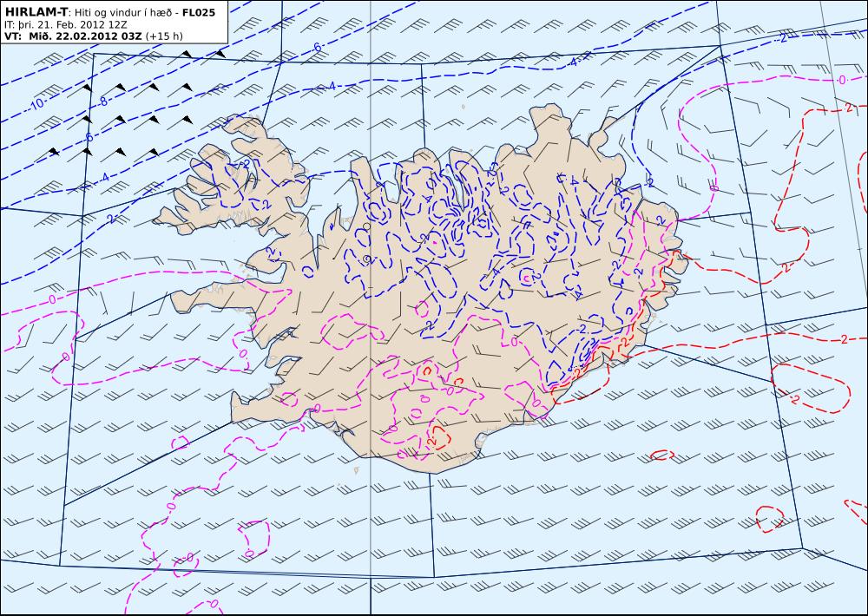Click the blue -10 isotherm label

point(36,104)
